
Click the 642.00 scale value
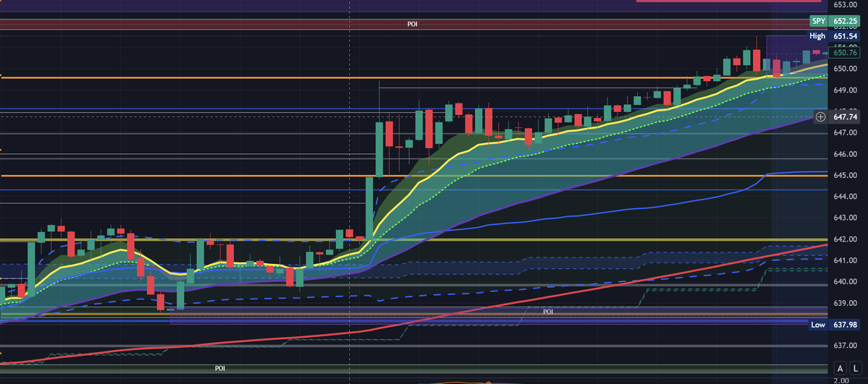[846, 239]
